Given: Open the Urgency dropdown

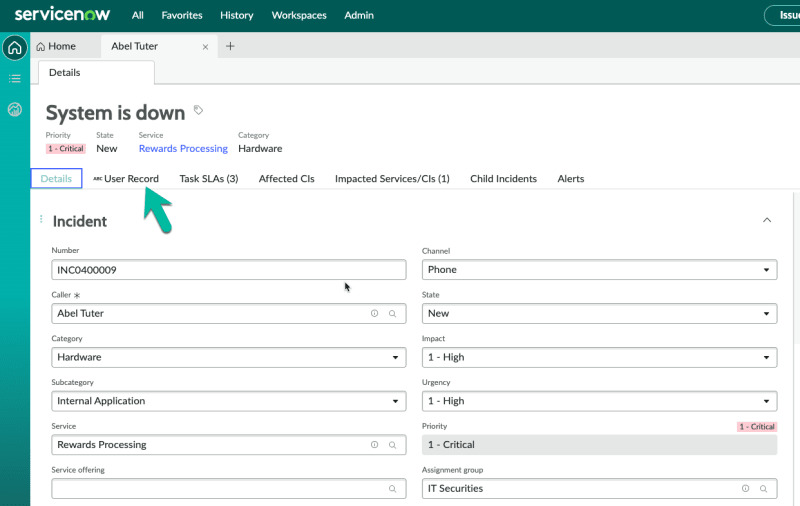Looking at the screenshot, I should pyautogui.click(x=599, y=401).
